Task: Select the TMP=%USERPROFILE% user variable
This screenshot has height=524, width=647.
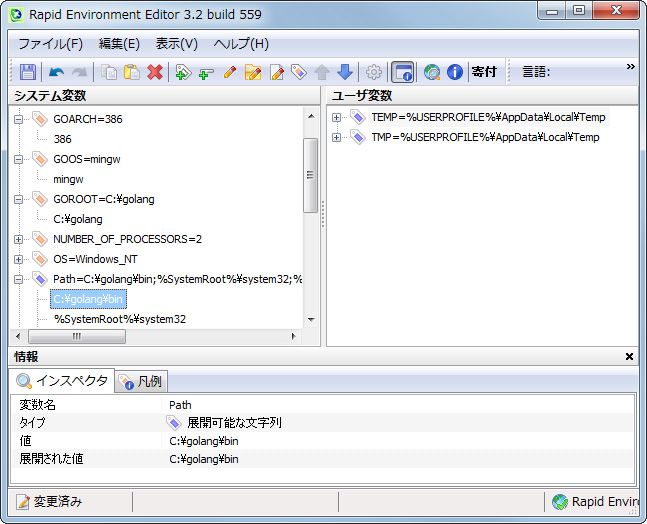Action: [485, 137]
